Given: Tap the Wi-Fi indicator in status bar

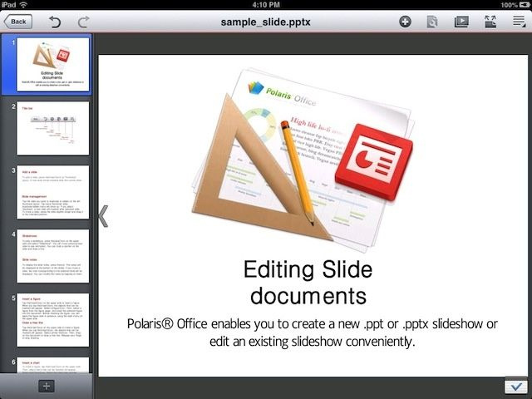Looking at the screenshot, I should 23,4.
